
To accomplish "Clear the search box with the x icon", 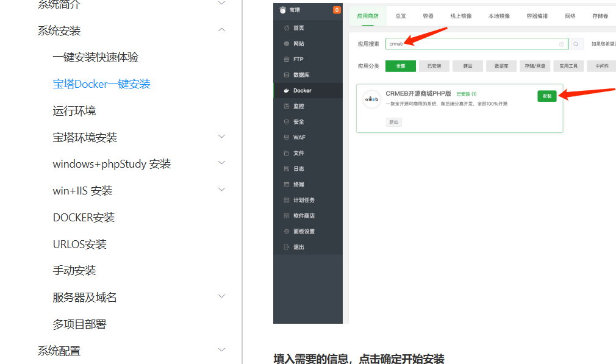I will (x=561, y=44).
